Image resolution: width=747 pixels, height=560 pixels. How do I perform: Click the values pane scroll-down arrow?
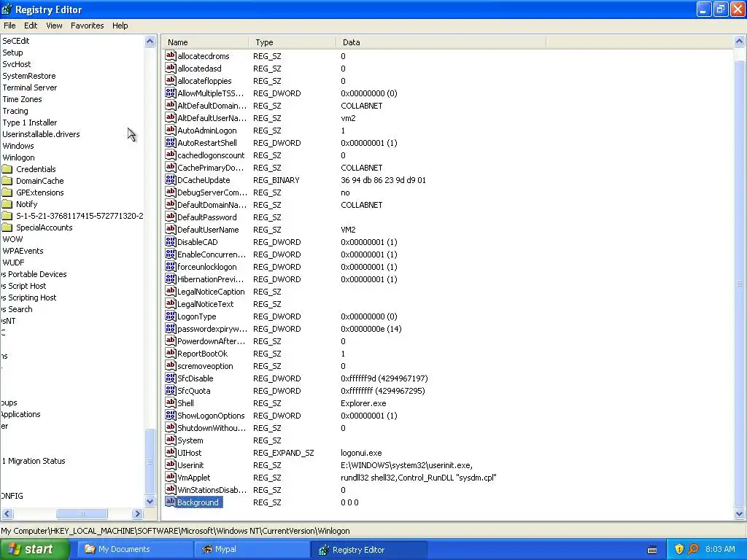click(x=740, y=513)
